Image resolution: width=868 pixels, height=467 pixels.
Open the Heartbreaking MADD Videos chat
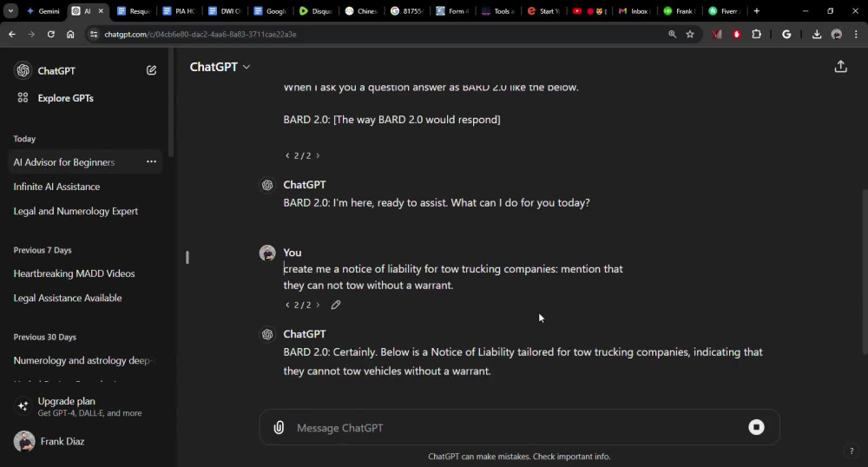click(x=74, y=273)
